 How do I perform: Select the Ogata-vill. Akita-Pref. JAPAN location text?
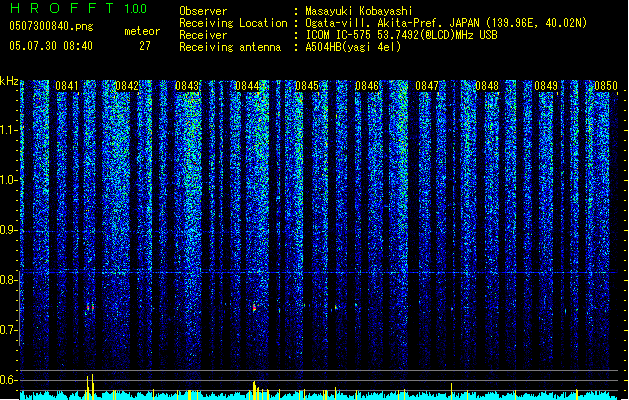pyautogui.click(x=446, y=23)
